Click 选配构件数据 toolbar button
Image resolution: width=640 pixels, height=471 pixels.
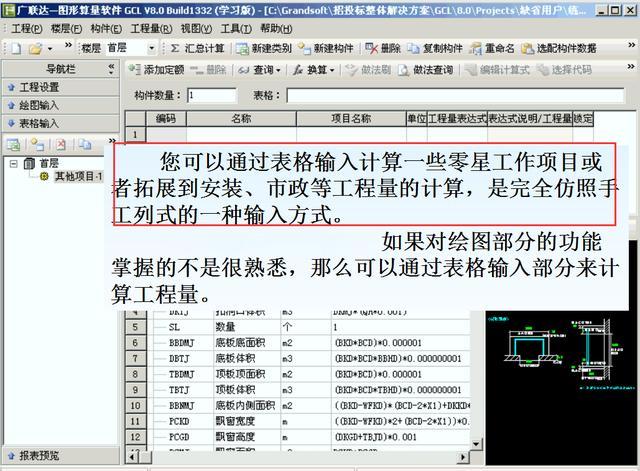pos(559,49)
